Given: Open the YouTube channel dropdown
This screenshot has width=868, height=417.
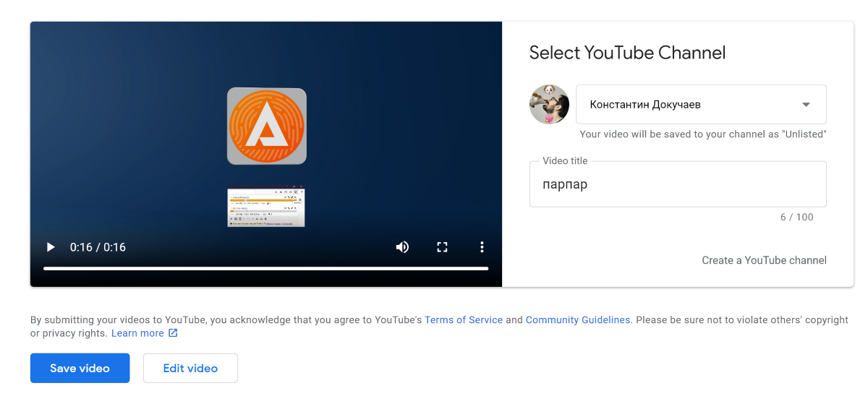Looking at the screenshot, I should pyautogui.click(x=701, y=104).
